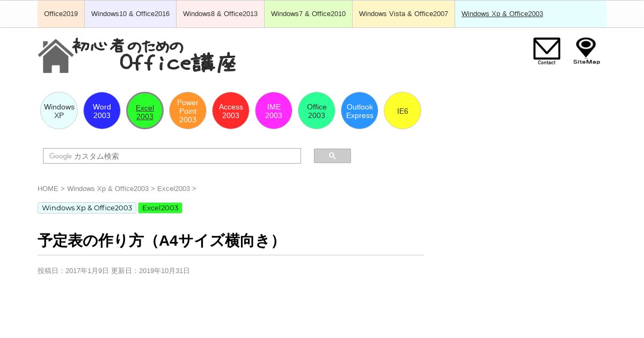The image size is (644, 338).
Task: Select the Access 2003 red circle
Action: click(x=231, y=111)
